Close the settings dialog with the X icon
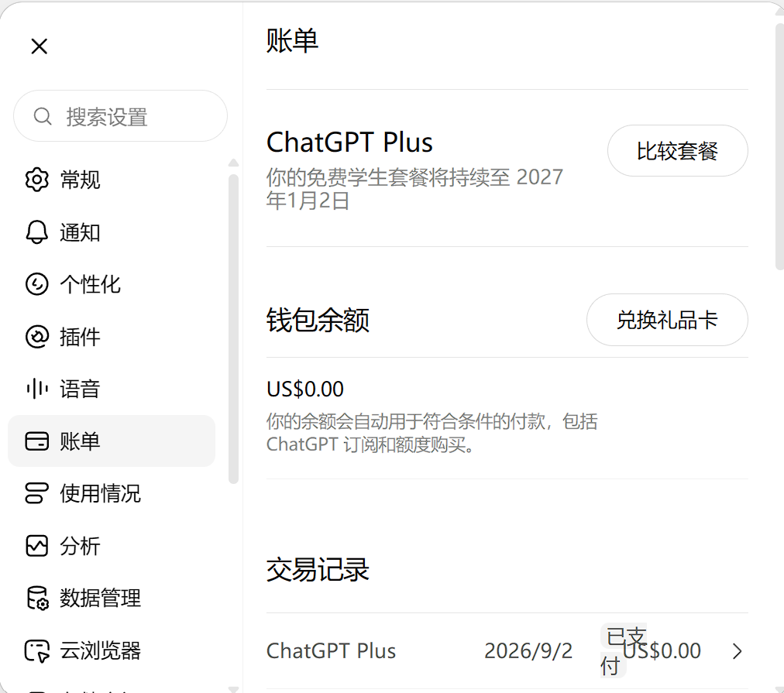Image resolution: width=784 pixels, height=693 pixels. pyautogui.click(x=39, y=46)
